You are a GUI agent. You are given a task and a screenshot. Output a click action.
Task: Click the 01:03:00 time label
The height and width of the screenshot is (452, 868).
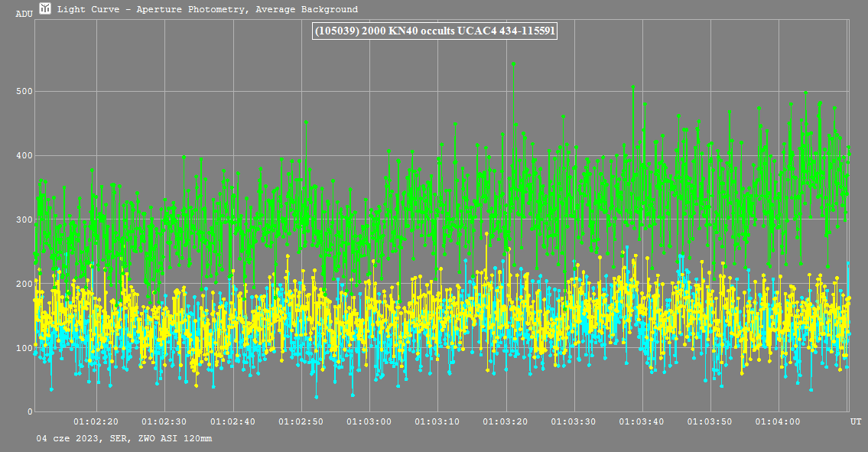tap(369, 421)
